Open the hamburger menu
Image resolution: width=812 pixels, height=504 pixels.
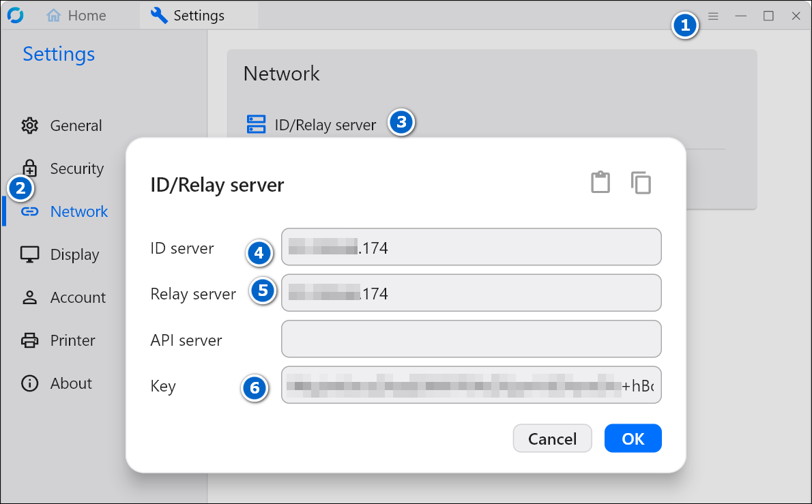(x=712, y=15)
